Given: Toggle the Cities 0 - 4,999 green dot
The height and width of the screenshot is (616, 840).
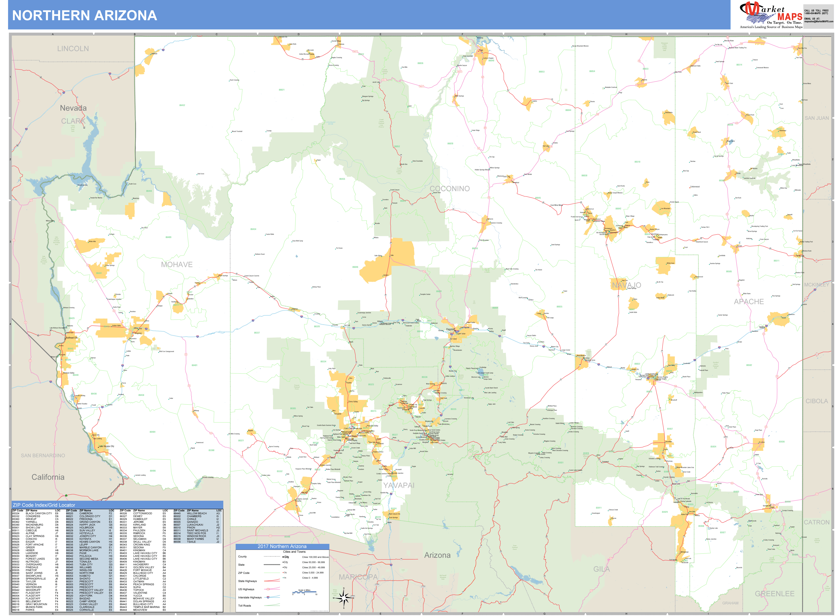Looking at the screenshot, I should point(283,578).
